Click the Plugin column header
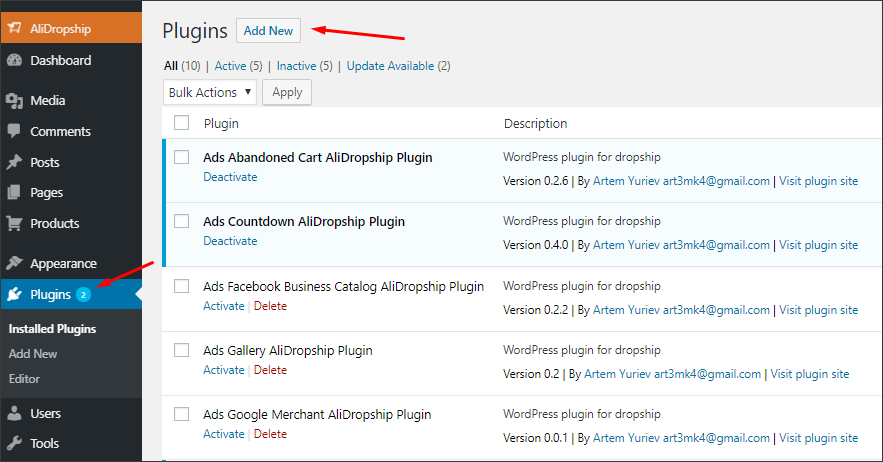This screenshot has width=883, height=462. tap(221, 123)
